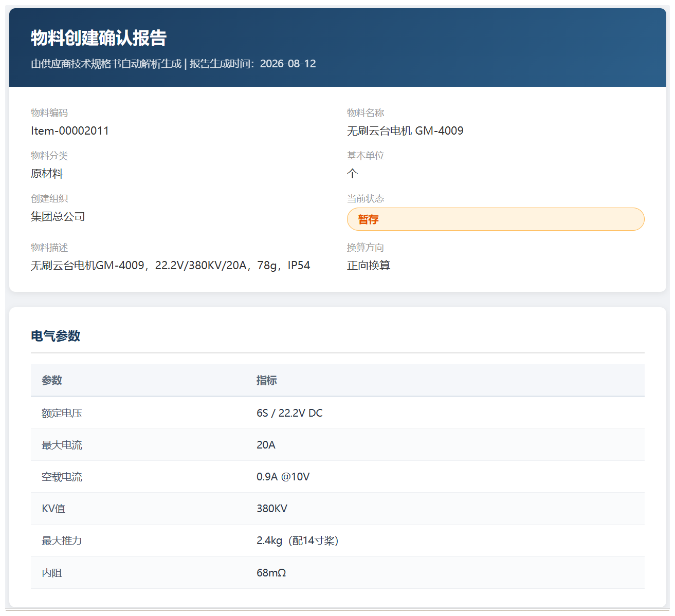Click 380KV in the KV值 row
Viewport: 675px width, 616px height.
click(272, 509)
